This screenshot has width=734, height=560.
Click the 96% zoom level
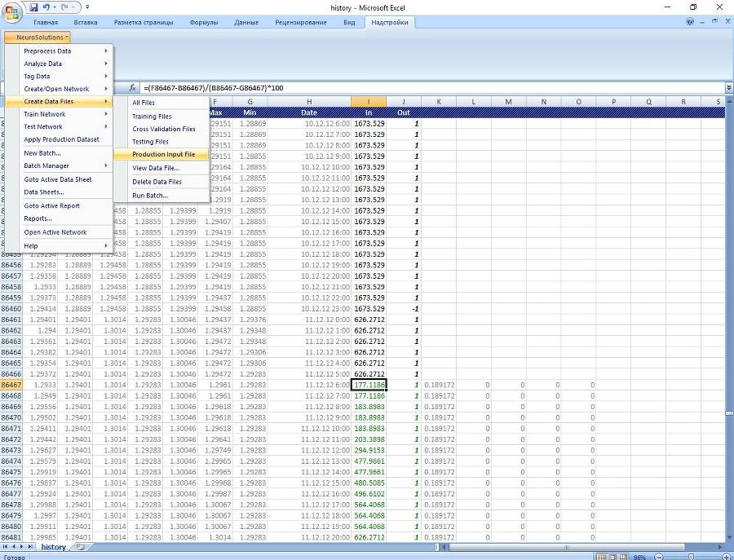pos(639,557)
